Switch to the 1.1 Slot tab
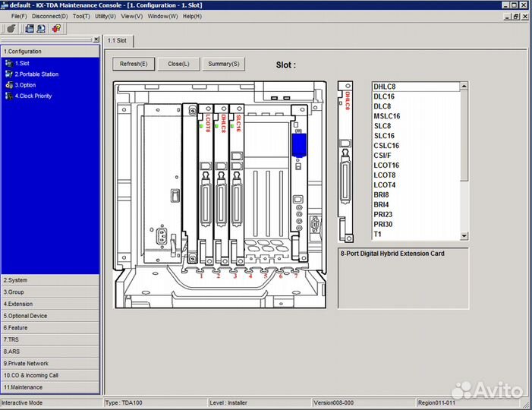The width and height of the screenshot is (532, 410). [116, 40]
